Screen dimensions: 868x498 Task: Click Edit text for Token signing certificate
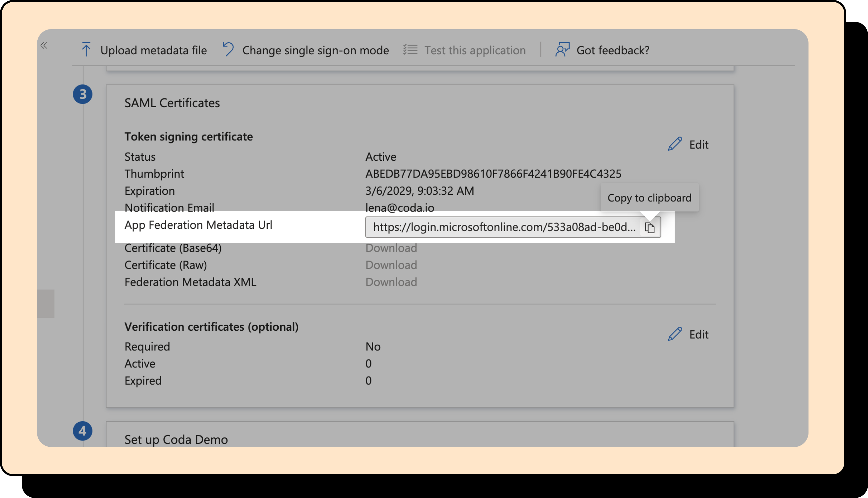[x=698, y=145]
